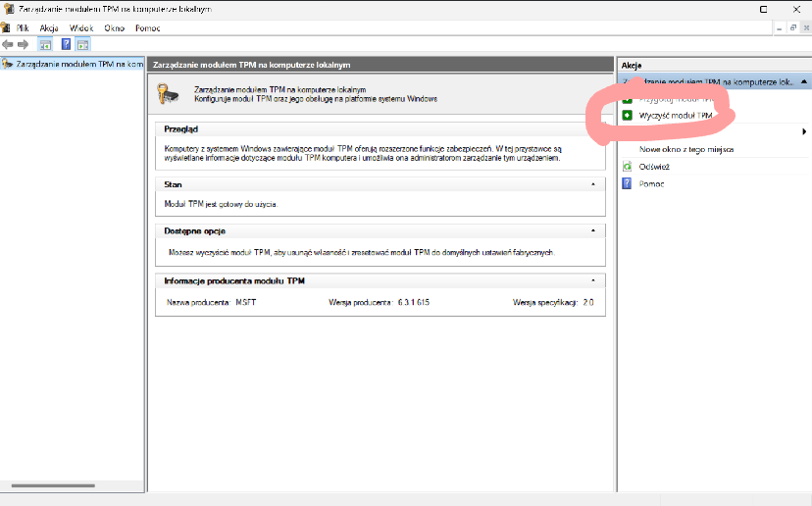Click the Odśwież action label
The width and height of the screenshot is (812, 506).
tap(654, 167)
